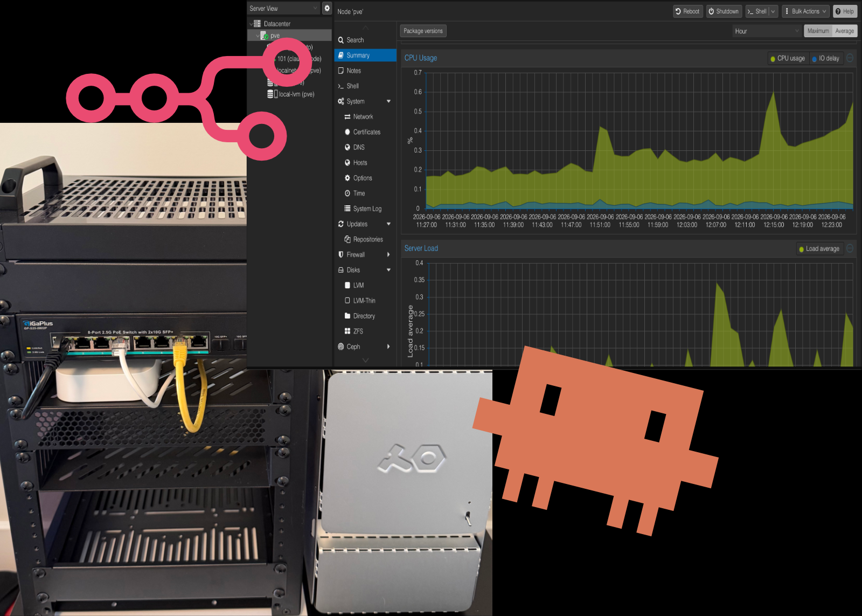
Task: Open the Notes menu item
Action: pos(365,71)
